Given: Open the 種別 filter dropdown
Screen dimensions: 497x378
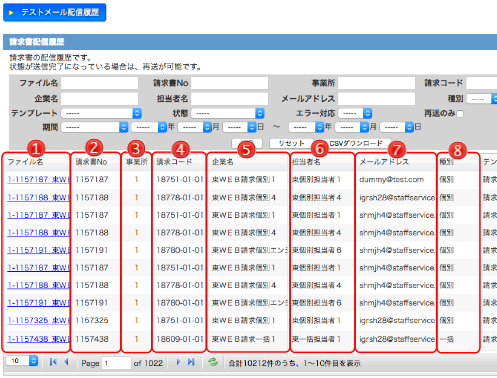Looking at the screenshot, I should 482,99.
